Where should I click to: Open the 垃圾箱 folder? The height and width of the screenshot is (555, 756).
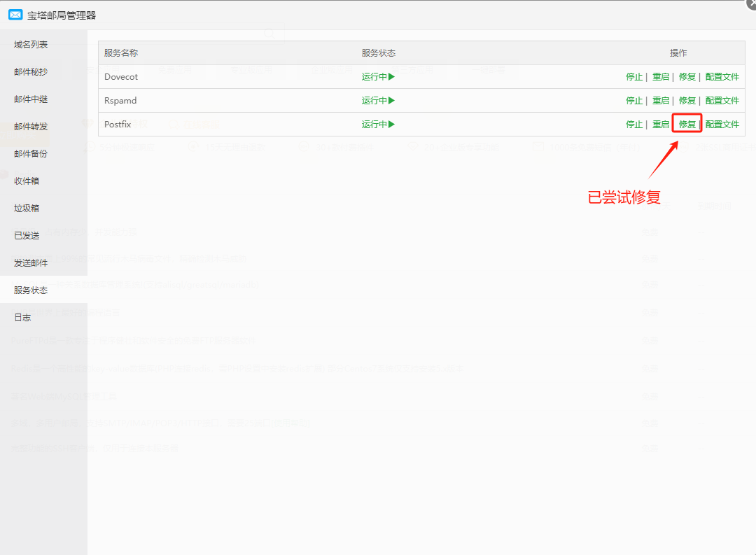pos(27,209)
